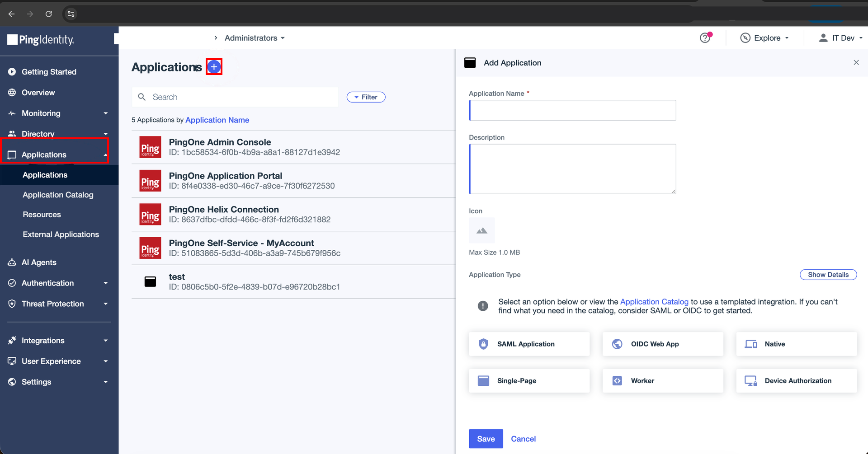Click the blue plus Add Application icon

(214, 67)
